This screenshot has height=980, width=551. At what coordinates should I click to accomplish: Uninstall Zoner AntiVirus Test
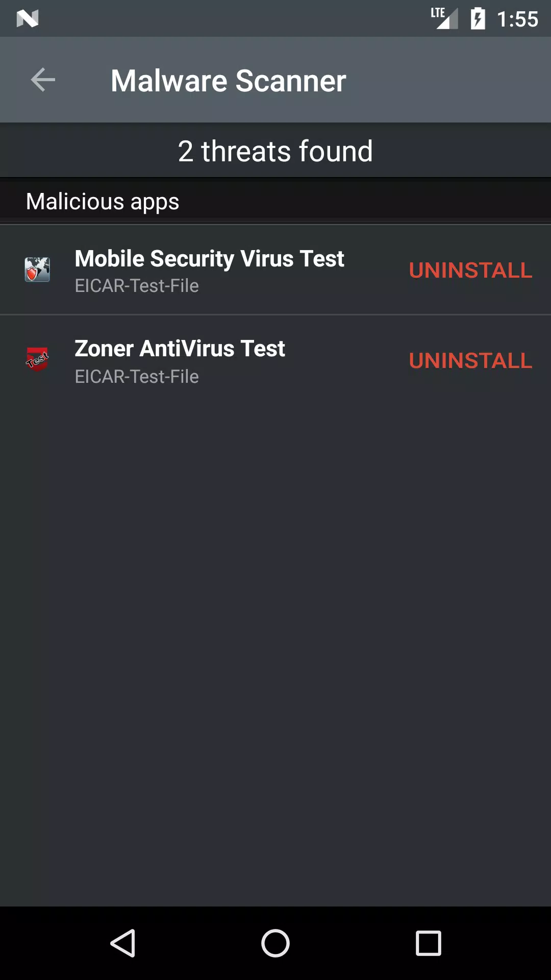point(470,361)
